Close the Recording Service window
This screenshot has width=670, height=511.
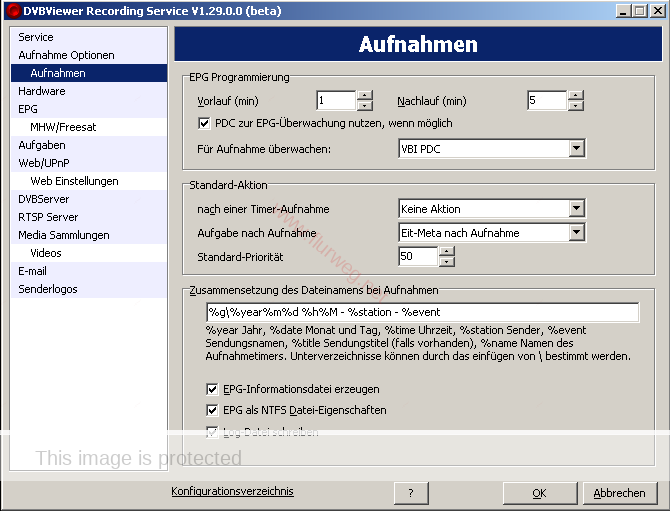(x=657, y=11)
